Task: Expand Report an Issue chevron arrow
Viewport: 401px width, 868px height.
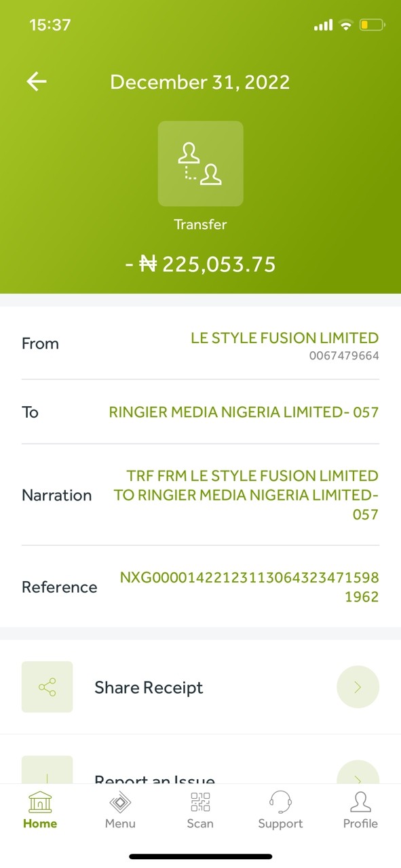Action: click(x=358, y=772)
